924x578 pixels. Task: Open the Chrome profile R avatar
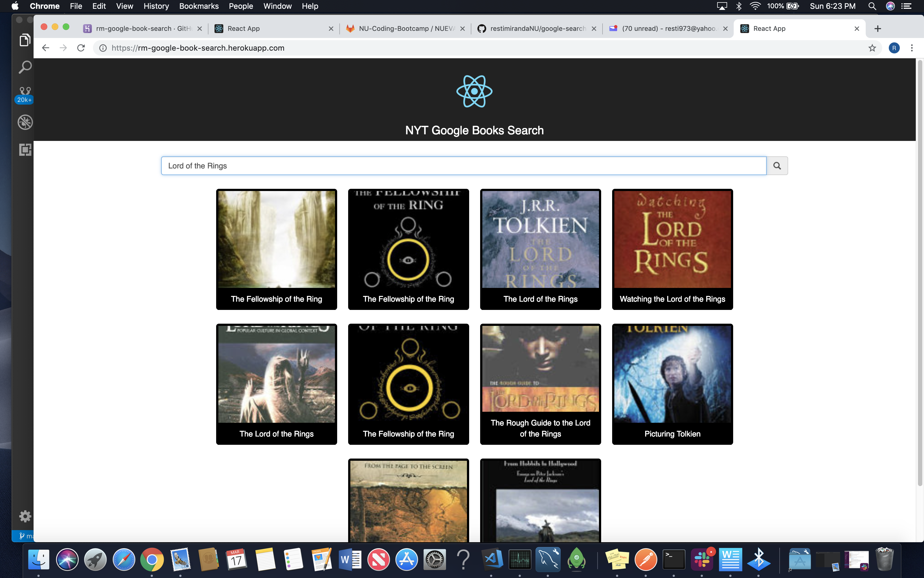[x=894, y=48]
